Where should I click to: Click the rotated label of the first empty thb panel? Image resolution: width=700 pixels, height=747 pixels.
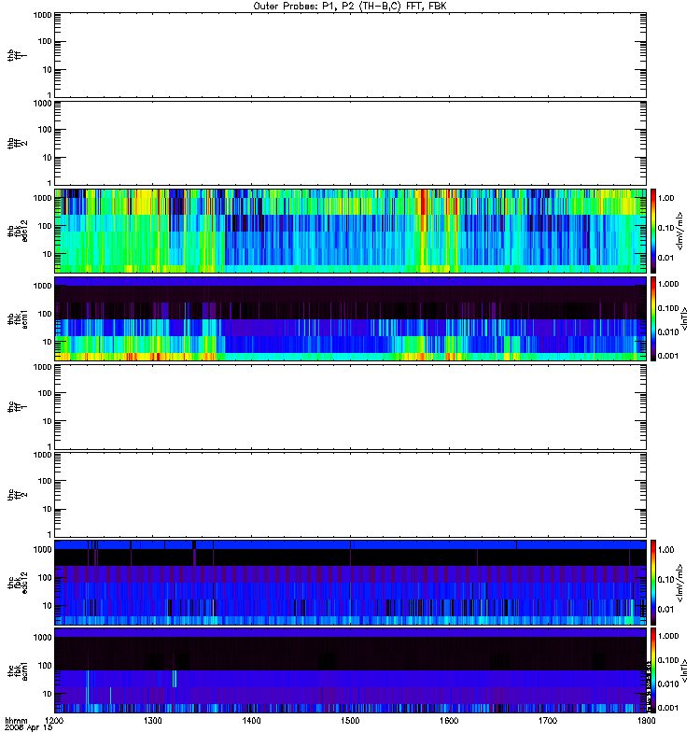coord(18,55)
